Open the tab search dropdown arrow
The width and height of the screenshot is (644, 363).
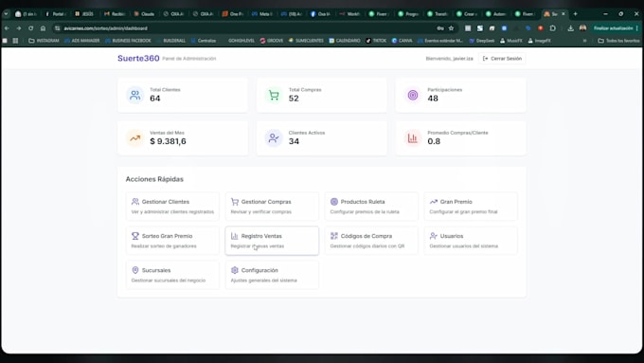[6, 14]
